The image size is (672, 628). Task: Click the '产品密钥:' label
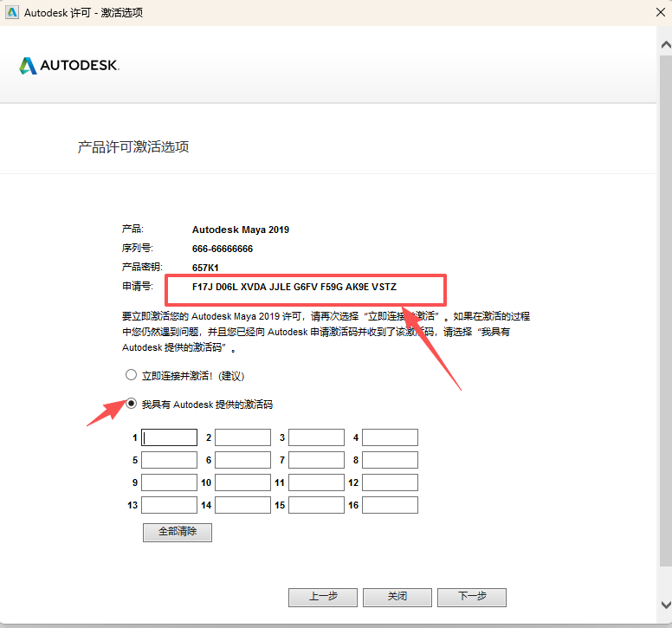pyautogui.click(x=142, y=267)
